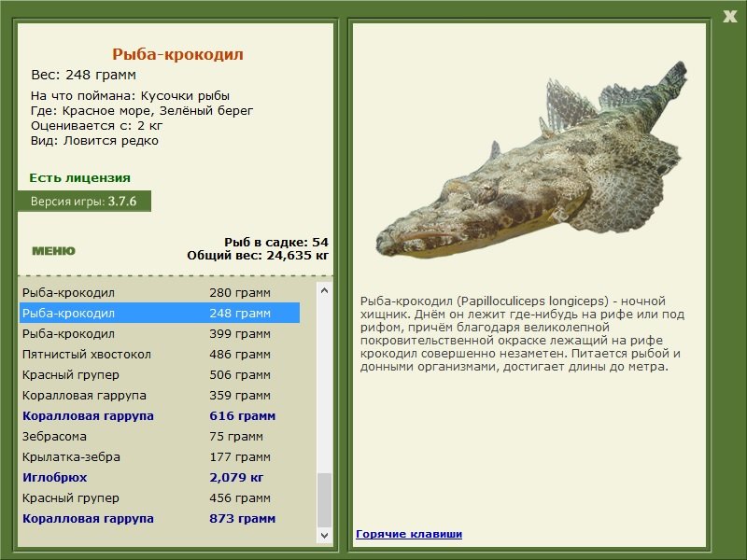Pick Коралловая гаррупа 359 грамм
The image size is (747, 560).
click(x=160, y=395)
